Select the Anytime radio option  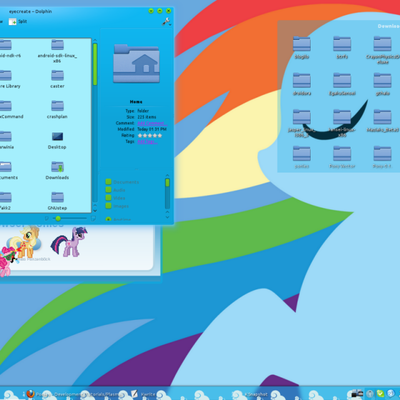point(108,219)
